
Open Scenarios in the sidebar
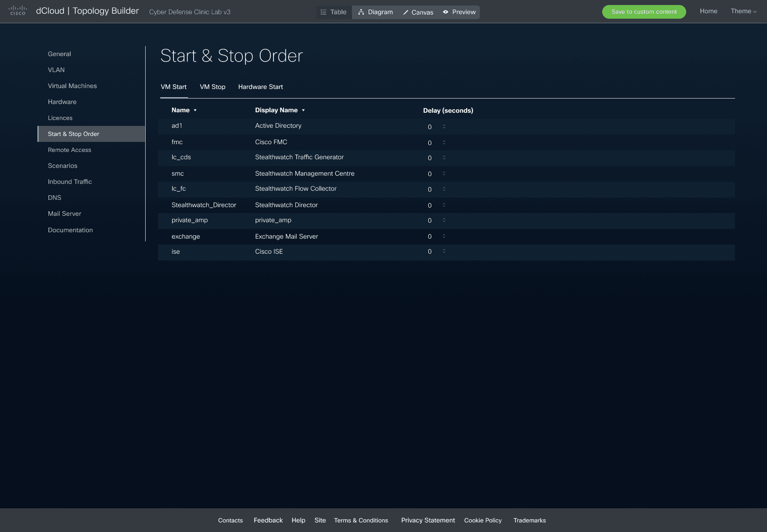63,166
